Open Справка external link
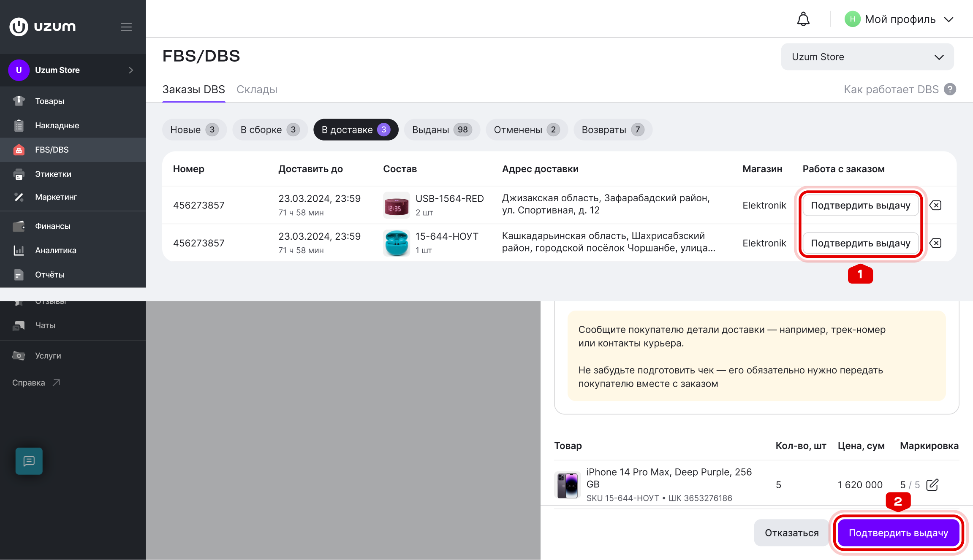This screenshot has height=560, width=973. tap(36, 383)
